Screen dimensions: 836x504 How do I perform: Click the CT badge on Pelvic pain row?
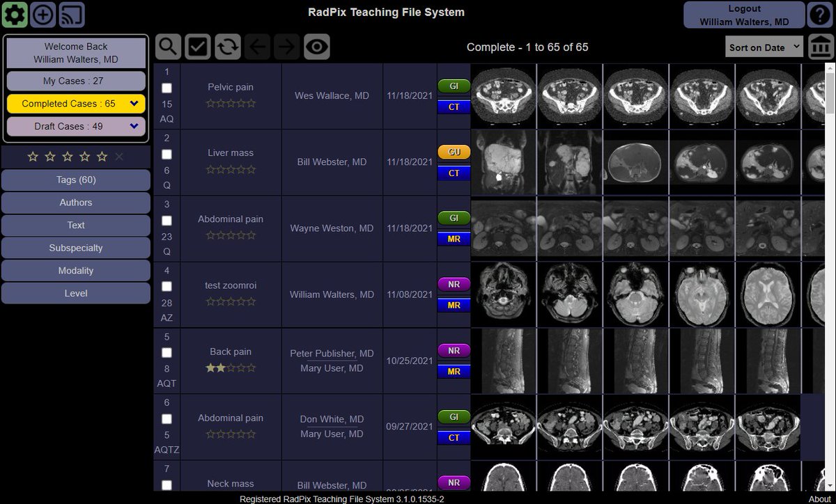[454, 107]
